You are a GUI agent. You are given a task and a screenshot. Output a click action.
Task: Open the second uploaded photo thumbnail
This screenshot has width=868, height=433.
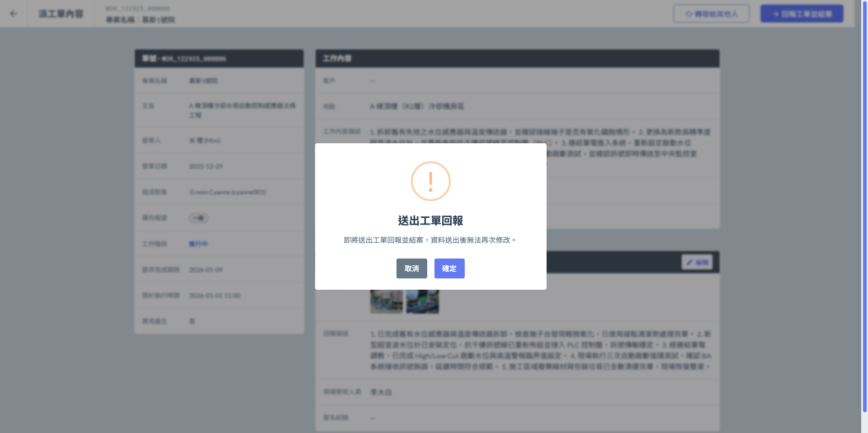(422, 301)
